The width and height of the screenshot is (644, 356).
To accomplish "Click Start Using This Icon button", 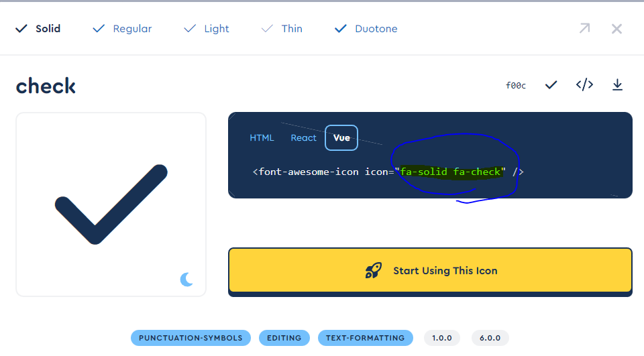I will (x=430, y=271).
